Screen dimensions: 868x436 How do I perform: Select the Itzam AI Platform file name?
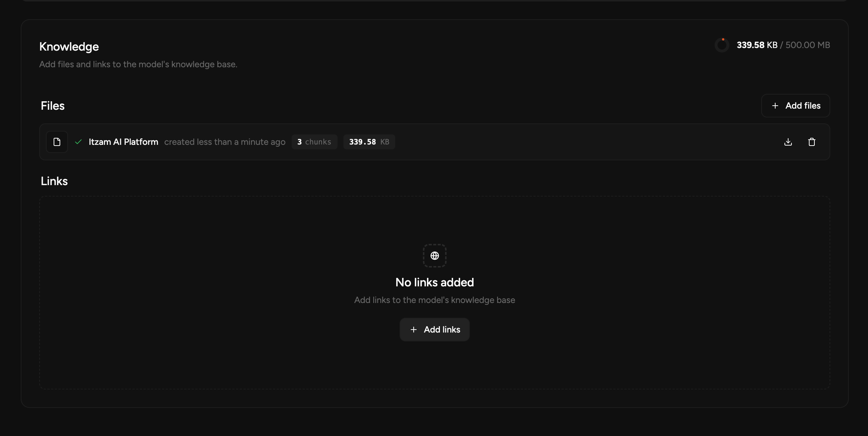tap(123, 142)
